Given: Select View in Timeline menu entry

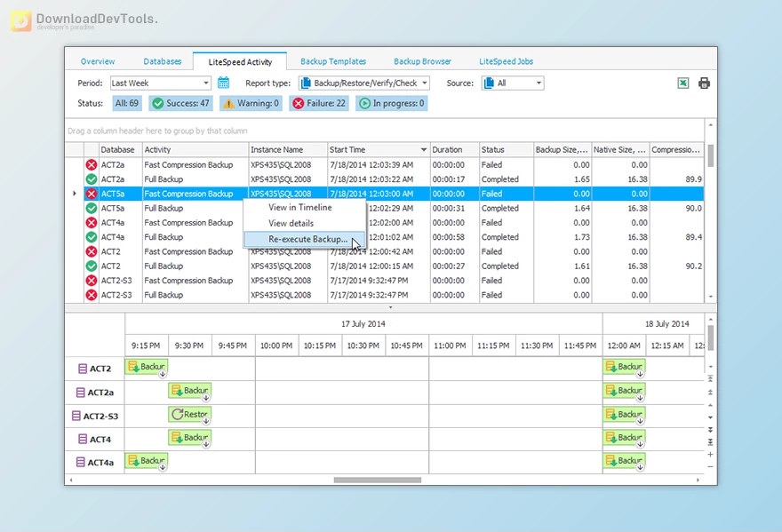Looking at the screenshot, I should coord(300,208).
